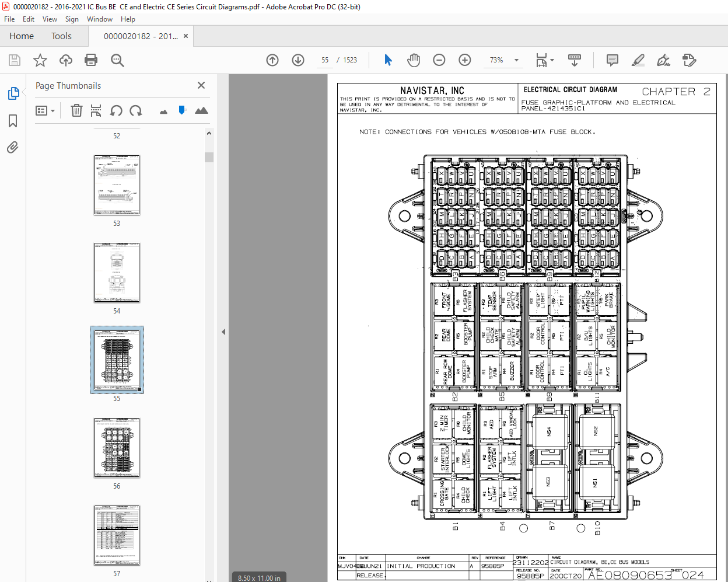This screenshot has width=728, height=582.
Task: Go to the next page
Action: click(298, 60)
